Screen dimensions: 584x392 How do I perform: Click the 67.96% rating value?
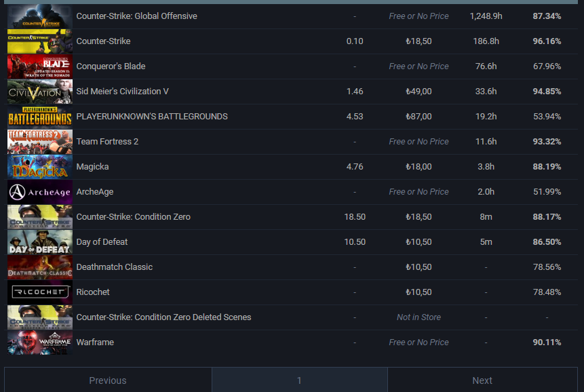coord(547,66)
